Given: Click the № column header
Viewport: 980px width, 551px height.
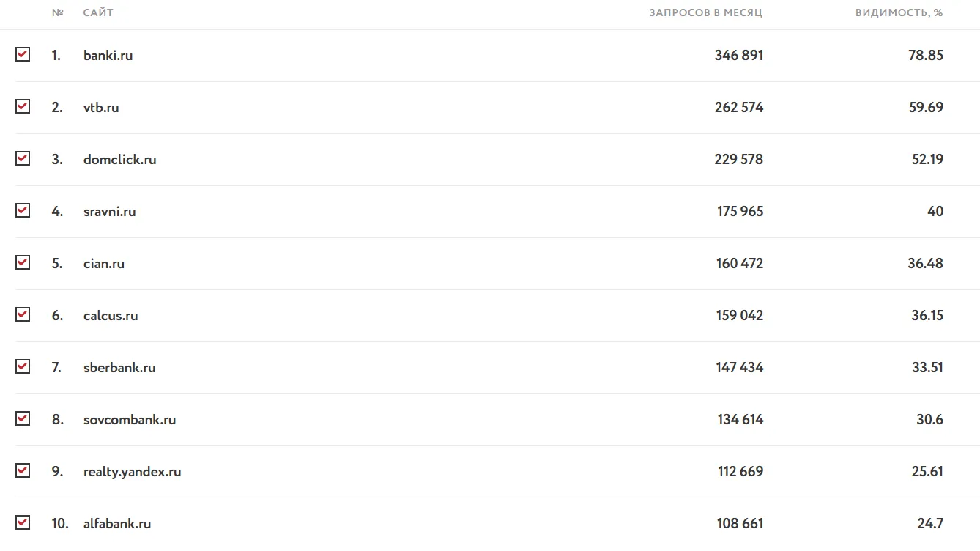Looking at the screenshot, I should point(58,13).
